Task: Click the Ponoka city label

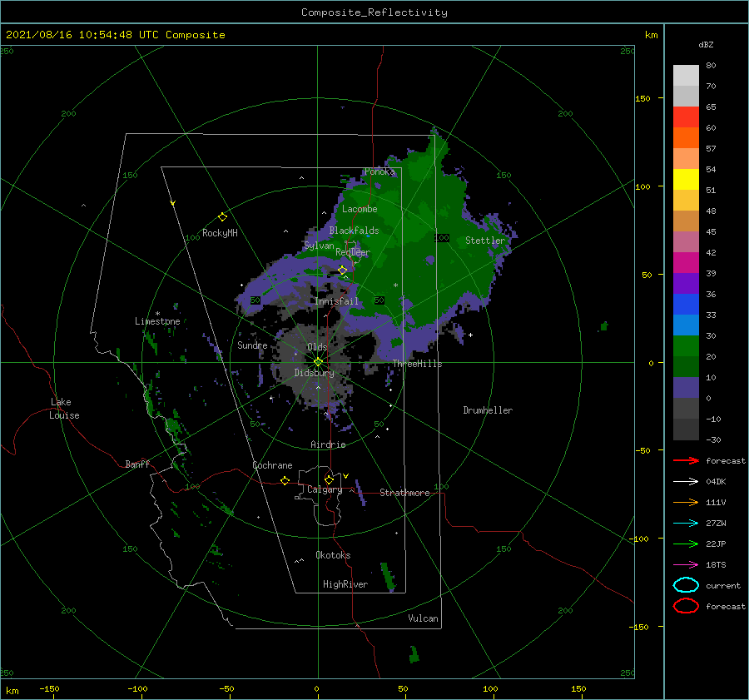Action: coord(379,171)
